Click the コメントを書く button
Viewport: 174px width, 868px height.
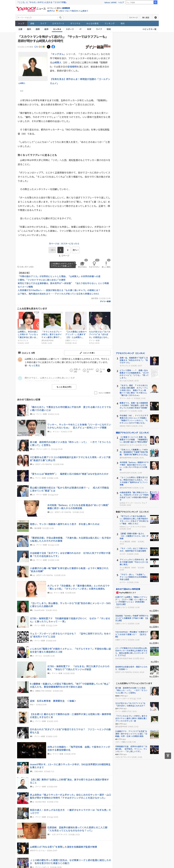point(87,353)
